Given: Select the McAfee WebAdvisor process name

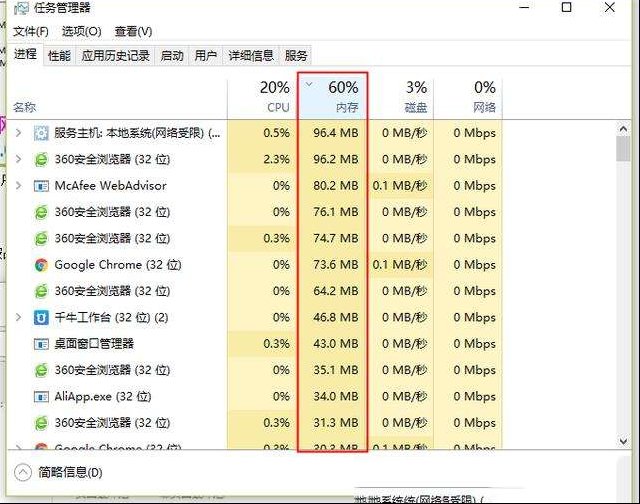Looking at the screenshot, I should coord(111,186).
